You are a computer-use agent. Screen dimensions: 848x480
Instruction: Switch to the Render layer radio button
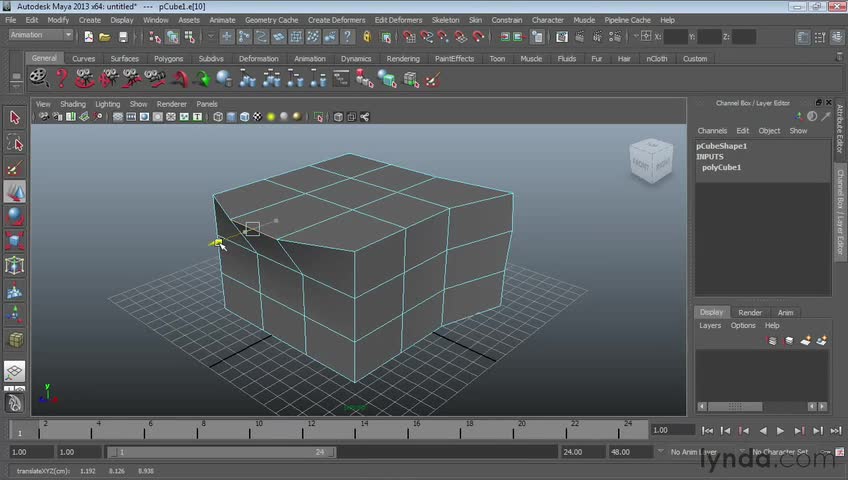coord(750,312)
